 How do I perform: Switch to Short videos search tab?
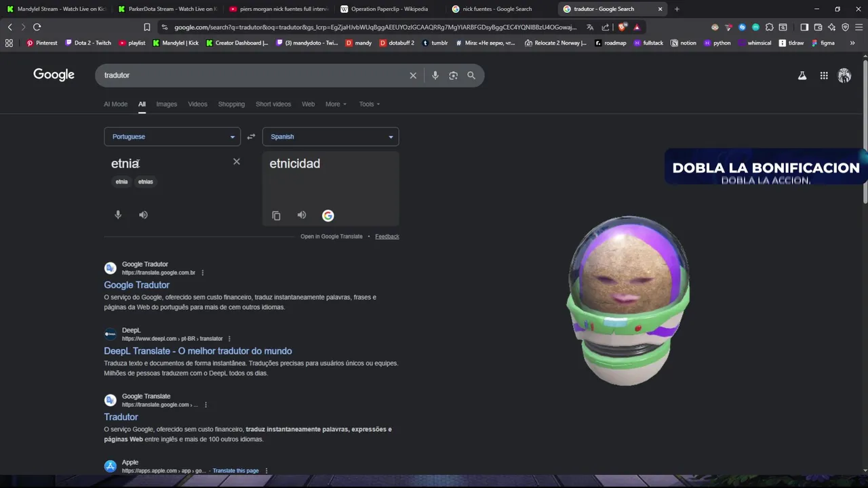(x=273, y=104)
